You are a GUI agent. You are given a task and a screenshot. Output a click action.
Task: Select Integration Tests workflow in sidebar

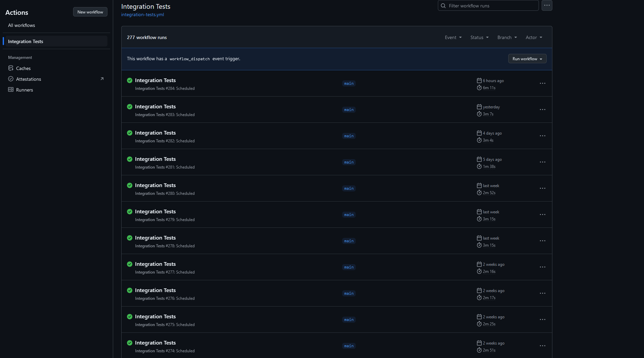coord(26,41)
